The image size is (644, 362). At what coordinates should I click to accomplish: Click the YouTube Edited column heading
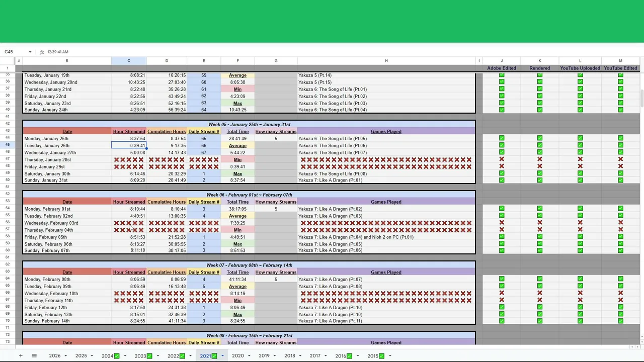point(620,68)
